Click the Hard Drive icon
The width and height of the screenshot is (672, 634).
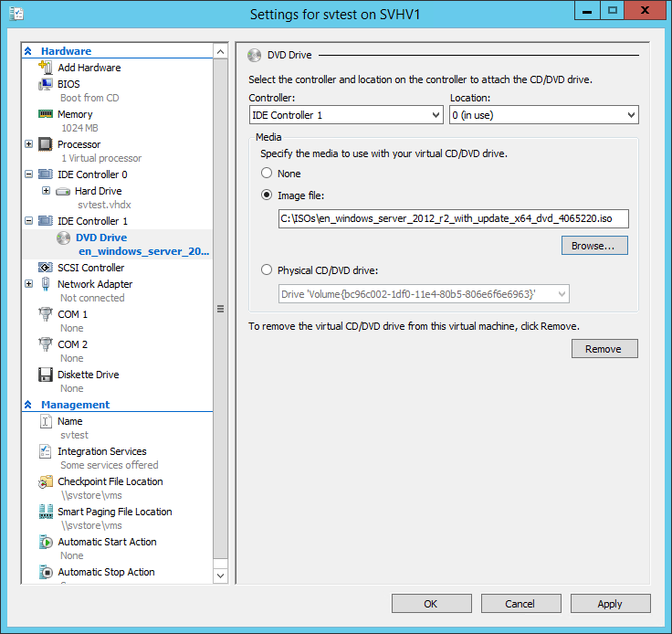point(63,191)
